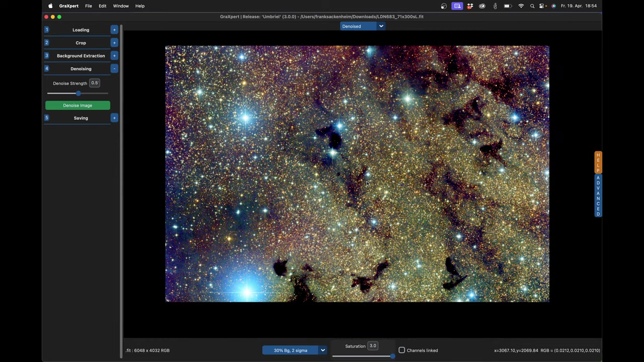Enable the Channels linked checkbox

tap(402, 350)
